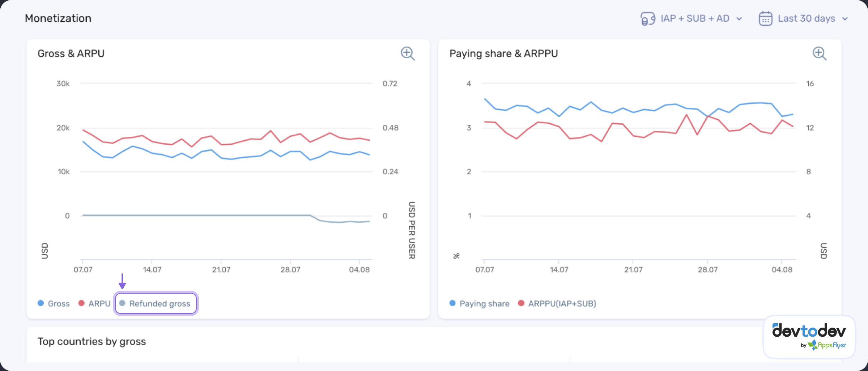This screenshot has width=868, height=371.
Task: Click the Gross & ARPU chart title
Action: point(71,54)
